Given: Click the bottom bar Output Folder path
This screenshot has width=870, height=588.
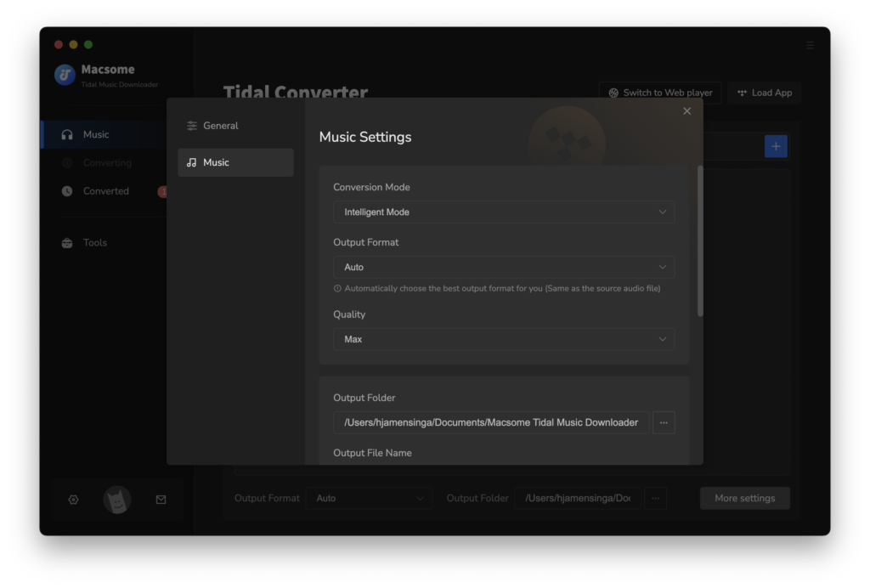Looking at the screenshot, I should coord(578,498).
